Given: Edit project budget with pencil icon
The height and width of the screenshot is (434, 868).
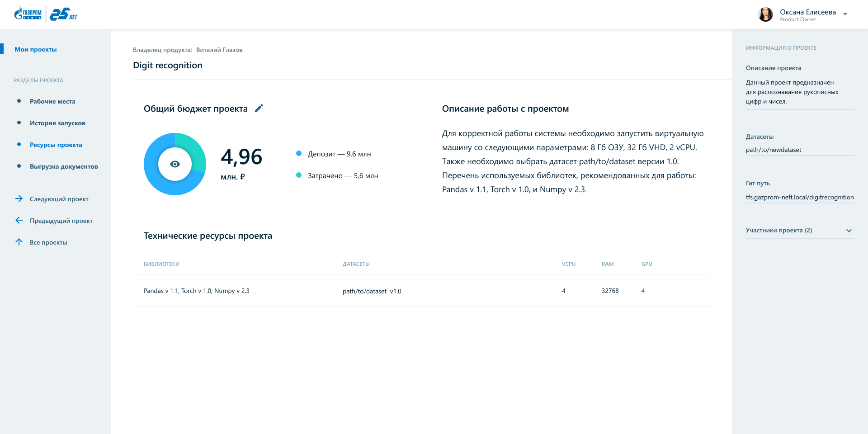Looking at the screenshot, I should point(259,108).
